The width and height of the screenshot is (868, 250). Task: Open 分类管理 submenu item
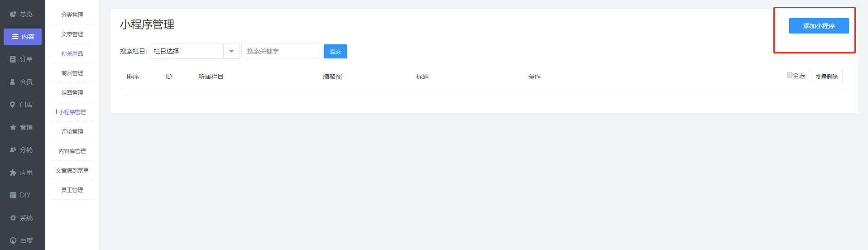(72, 14)
